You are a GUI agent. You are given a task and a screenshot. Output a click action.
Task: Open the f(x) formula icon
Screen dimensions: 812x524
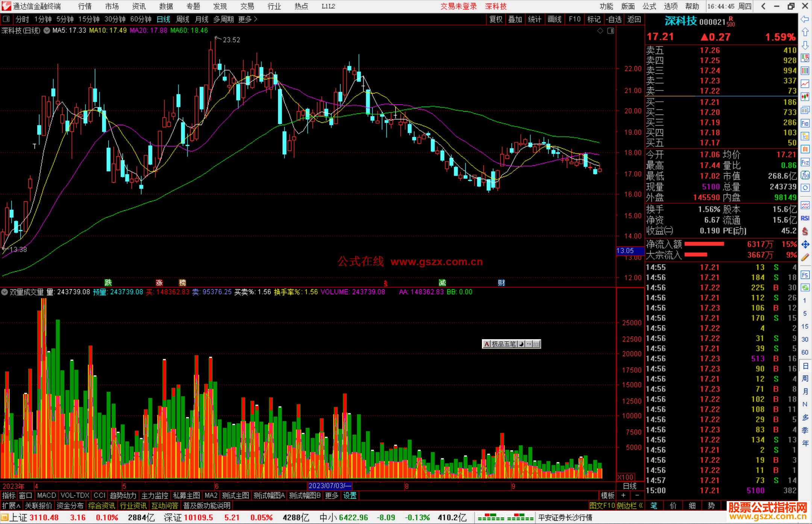pyautogui.click(x=805, y=175)
